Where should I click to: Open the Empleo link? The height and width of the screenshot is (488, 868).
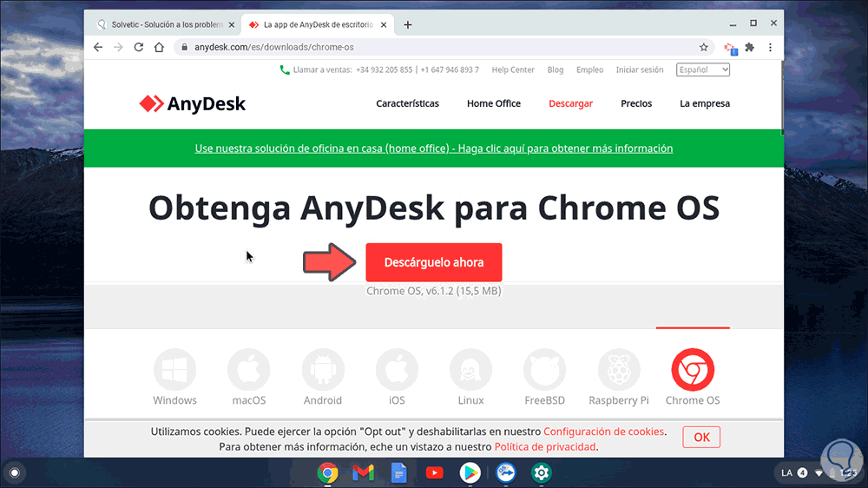coord(589,69)
